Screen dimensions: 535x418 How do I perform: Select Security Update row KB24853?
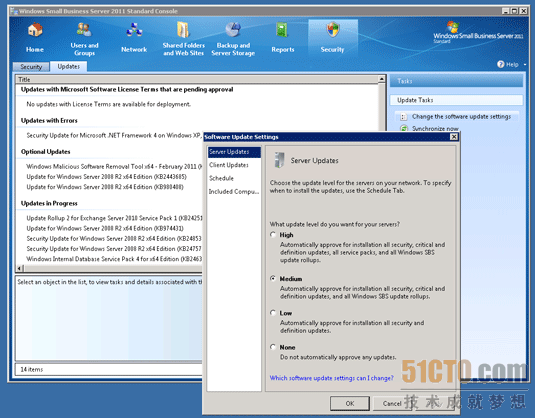pyautogui.click(x=114, y=239)
